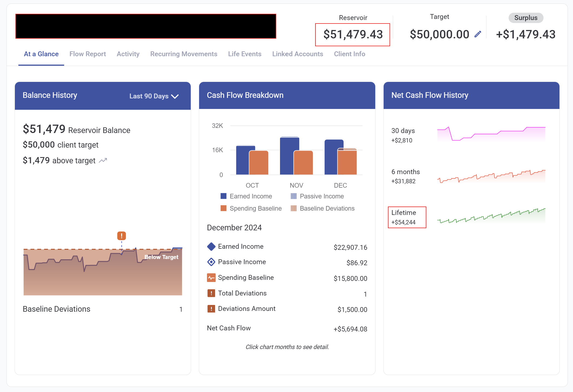Viewport: 573px width, 392px height.
Task: Open the Life Events tab
Action: tap(245, 54)
